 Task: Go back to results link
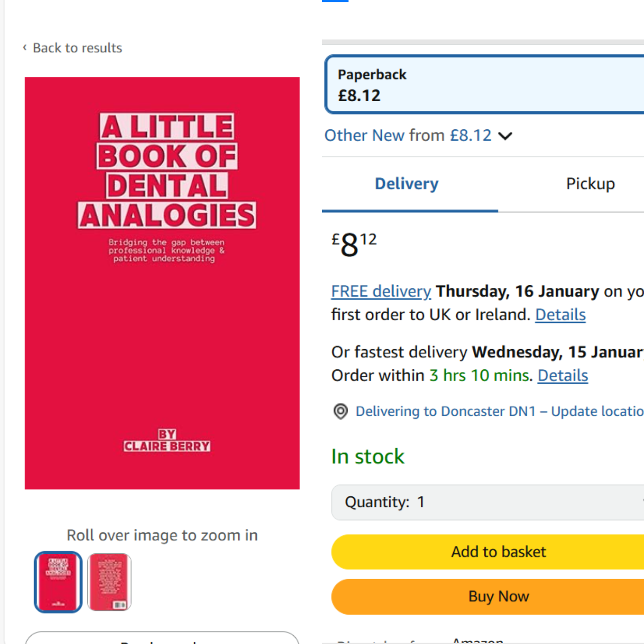(77, 48)
